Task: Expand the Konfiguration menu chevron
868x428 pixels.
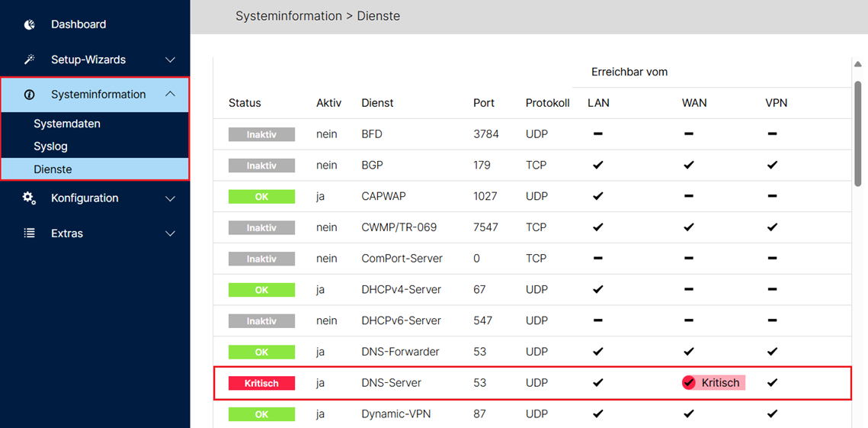Action: point(171,198)
